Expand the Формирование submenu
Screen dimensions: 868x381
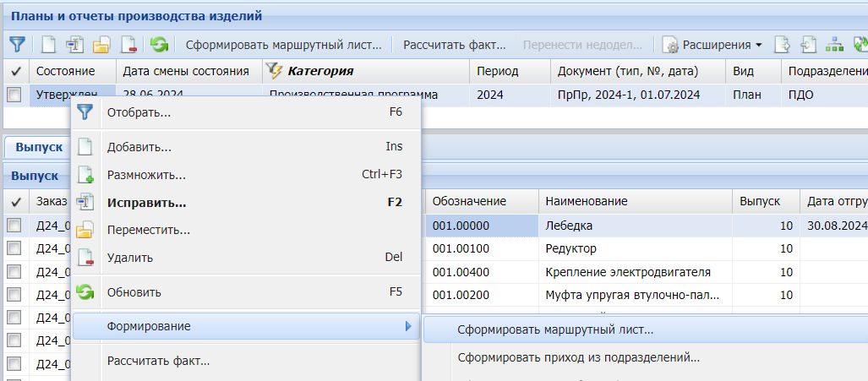[245, 326]
